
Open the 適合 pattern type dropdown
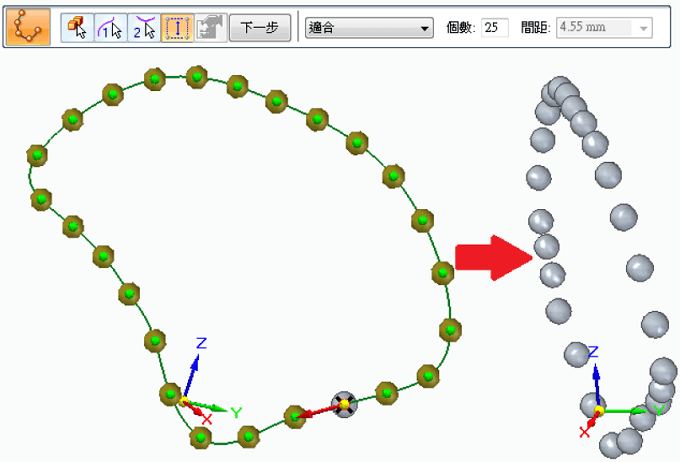tap(367, 28)
